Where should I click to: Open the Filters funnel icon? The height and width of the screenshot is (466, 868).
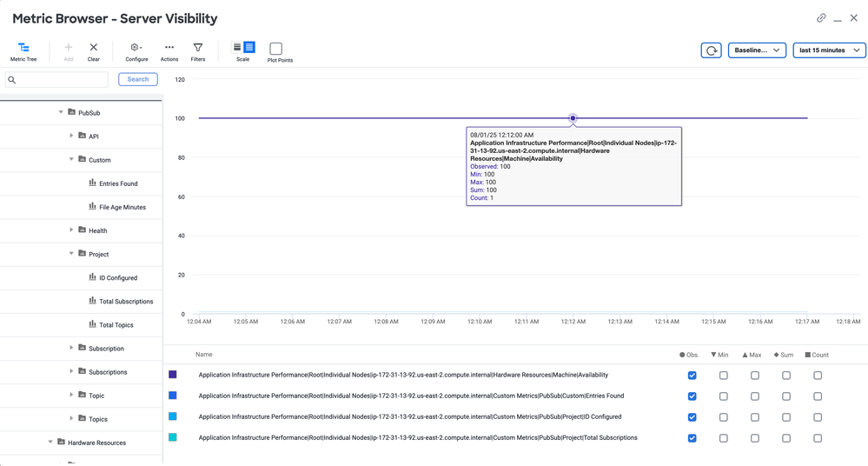197,48
